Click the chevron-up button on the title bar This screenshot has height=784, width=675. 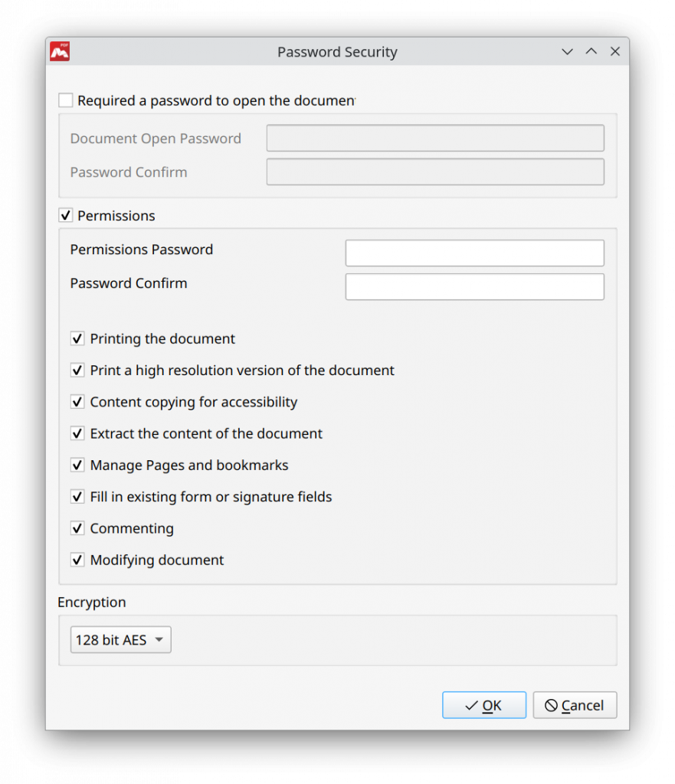tap(591, 51)
